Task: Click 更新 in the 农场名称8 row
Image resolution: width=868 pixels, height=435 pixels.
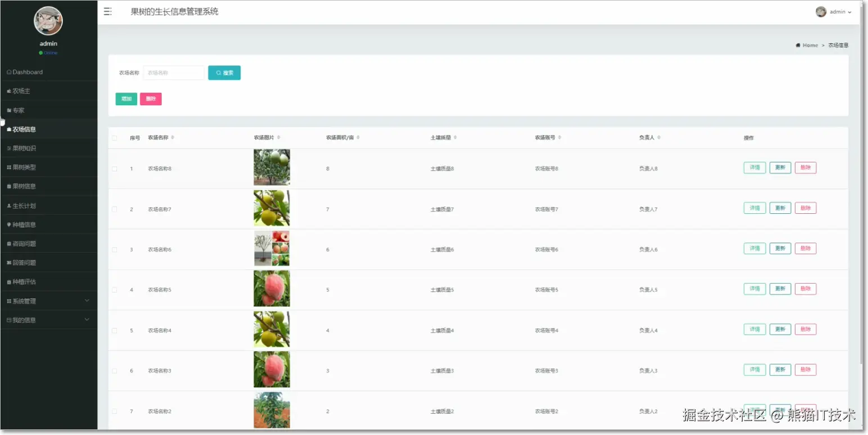Action: [x=780, y=168]
